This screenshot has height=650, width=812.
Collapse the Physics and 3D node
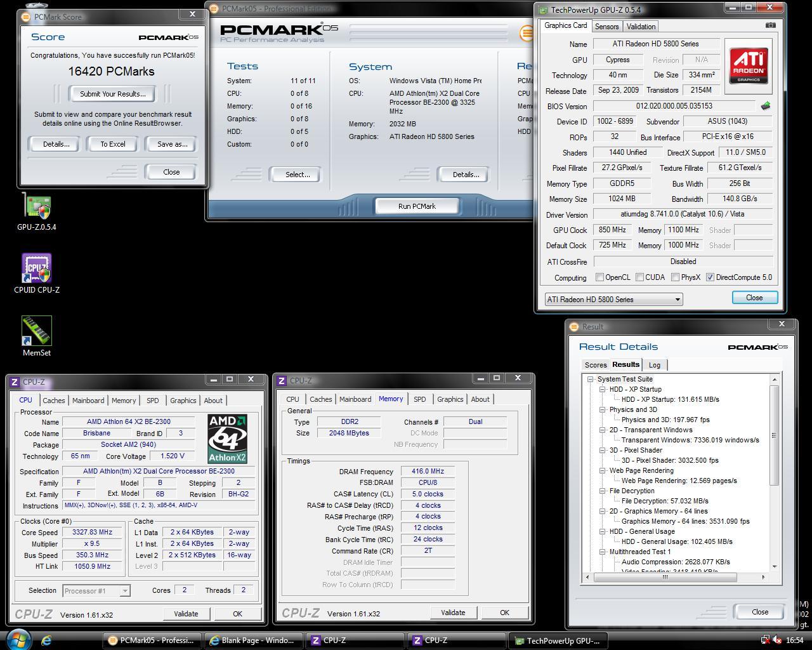pyautogui.click(x=603, y=409)
